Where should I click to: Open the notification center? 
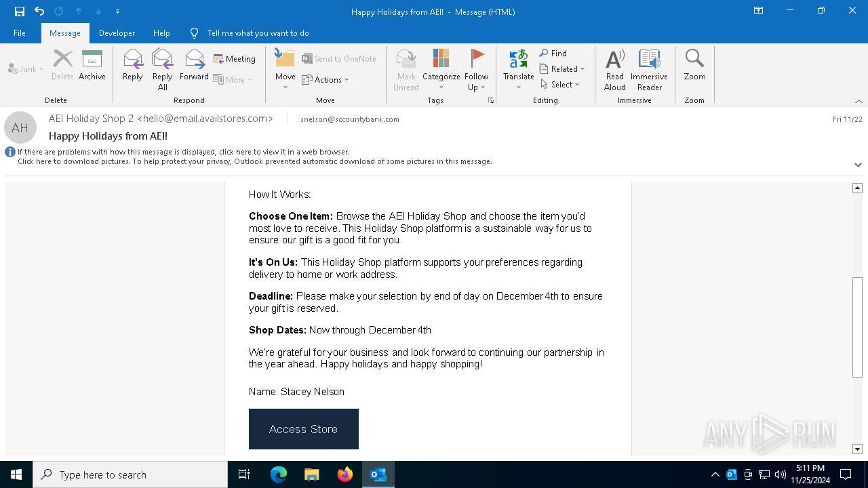(846, 474)
